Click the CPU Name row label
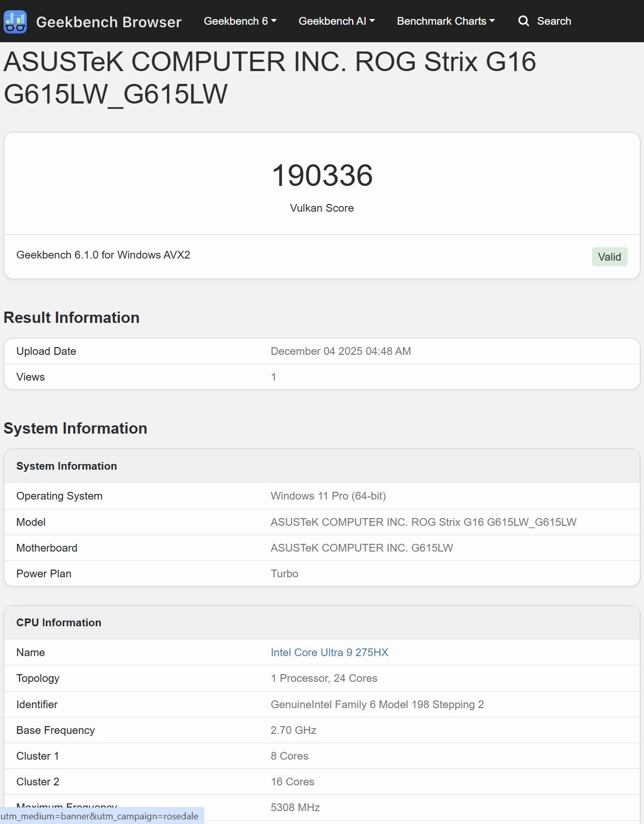Screen dimensions: 644x824 tap(31, 653)
